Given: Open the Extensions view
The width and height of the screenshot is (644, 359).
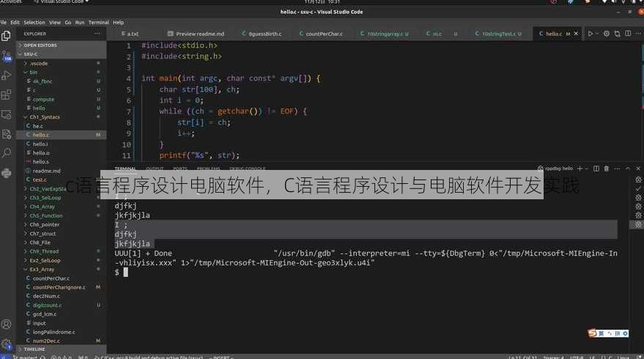Looking at the screenshot, I should [6, 95].
